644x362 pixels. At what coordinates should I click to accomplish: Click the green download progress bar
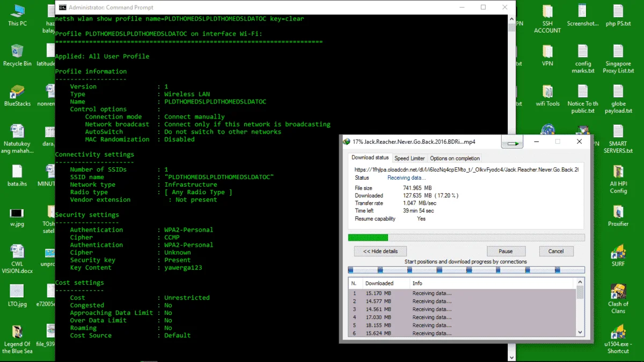466,237
